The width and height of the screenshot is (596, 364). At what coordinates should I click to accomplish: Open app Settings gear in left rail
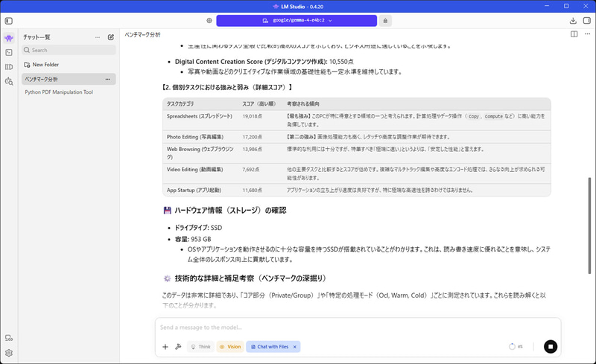9,353
